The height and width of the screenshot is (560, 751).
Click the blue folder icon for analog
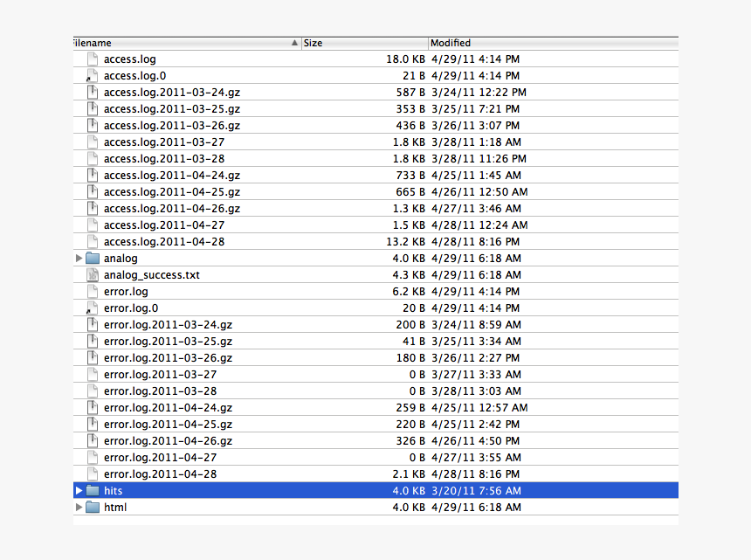93,258
